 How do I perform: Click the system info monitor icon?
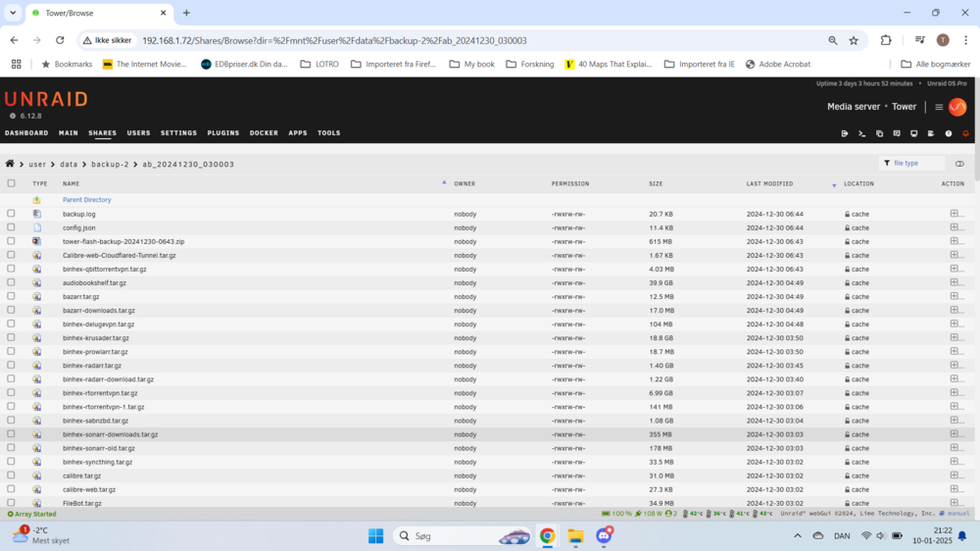pyautogui.click(x=913, y=133)
